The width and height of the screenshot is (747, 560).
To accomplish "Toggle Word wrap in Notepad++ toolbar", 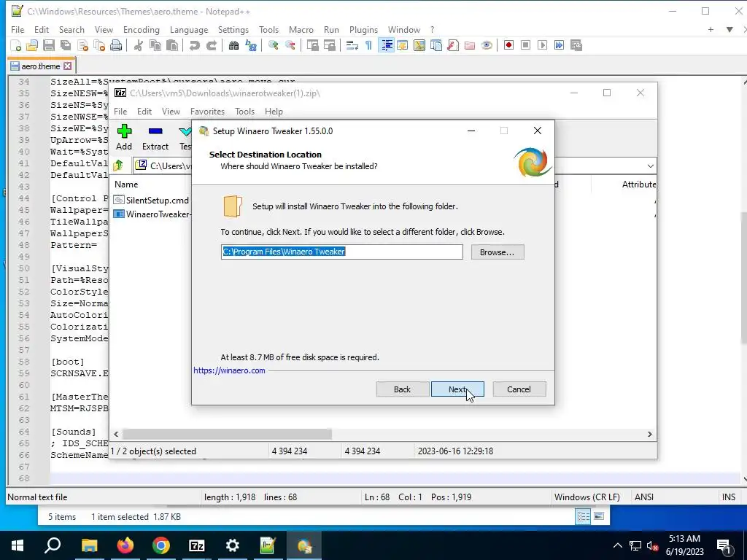I will (352, 45).
